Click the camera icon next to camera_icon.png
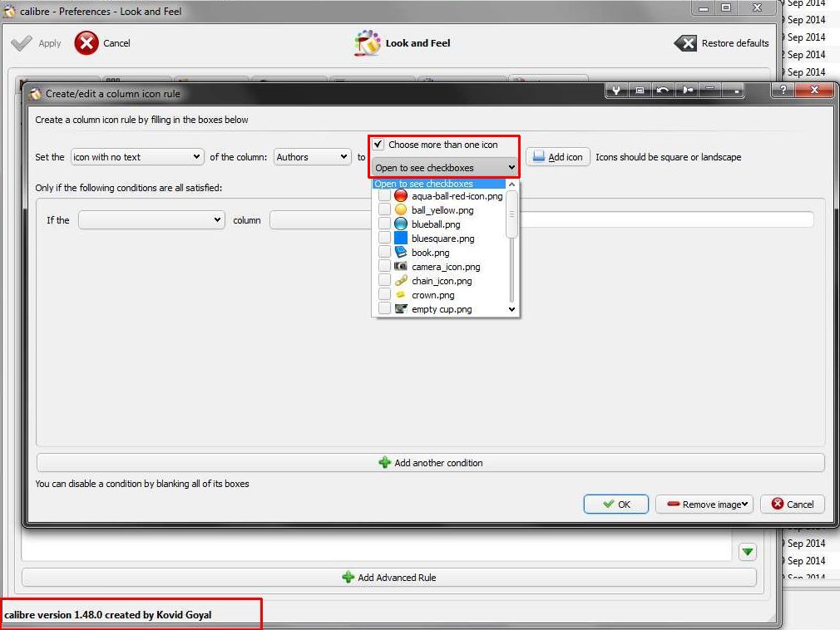This screenshot has width=840, height=630. (x=401, y=266)
